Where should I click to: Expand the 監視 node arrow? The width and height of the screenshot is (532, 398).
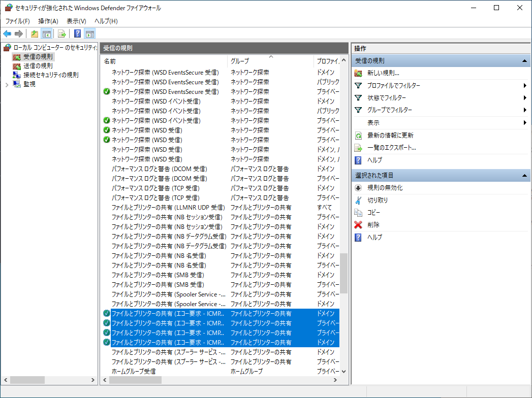pyautogui.click(x=7, y=85)
